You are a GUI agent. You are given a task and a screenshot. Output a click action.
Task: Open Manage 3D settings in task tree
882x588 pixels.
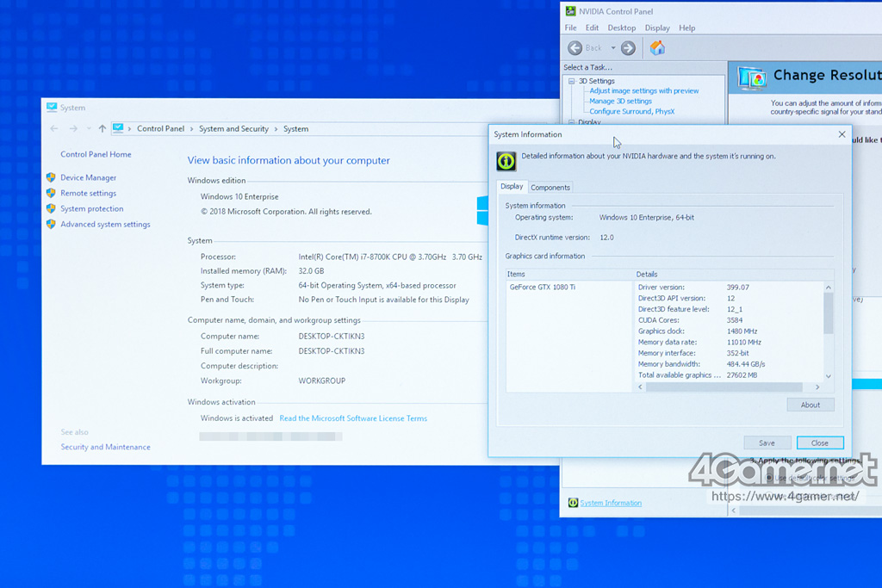click(x=620, y=101)
